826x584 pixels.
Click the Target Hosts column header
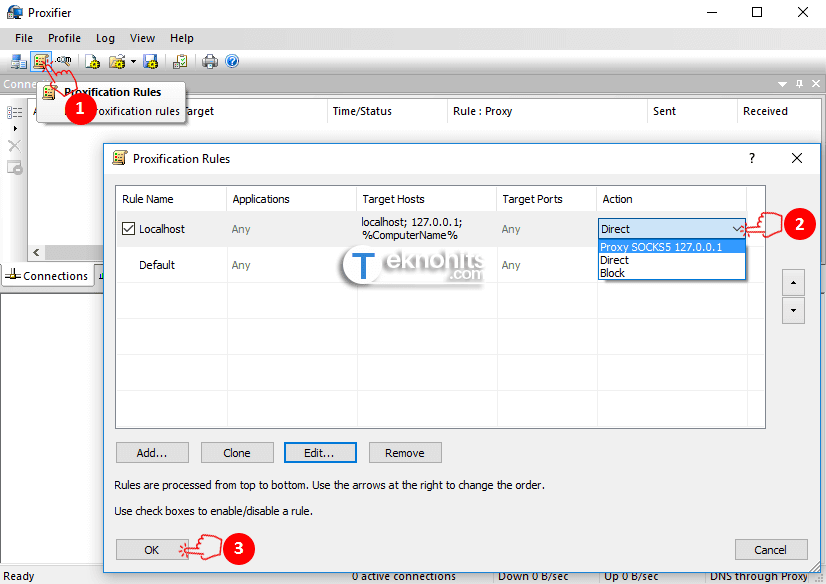coord(426,199)
